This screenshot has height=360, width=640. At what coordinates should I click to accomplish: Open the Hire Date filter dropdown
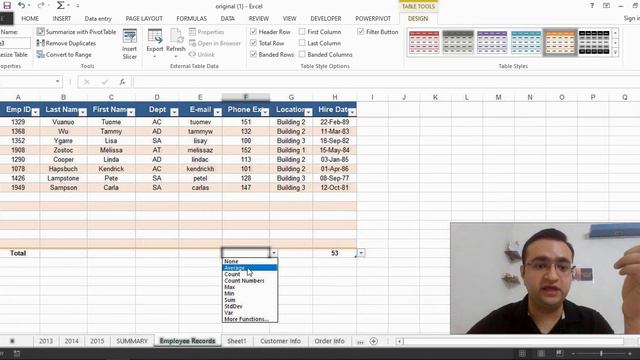point(352,112)
